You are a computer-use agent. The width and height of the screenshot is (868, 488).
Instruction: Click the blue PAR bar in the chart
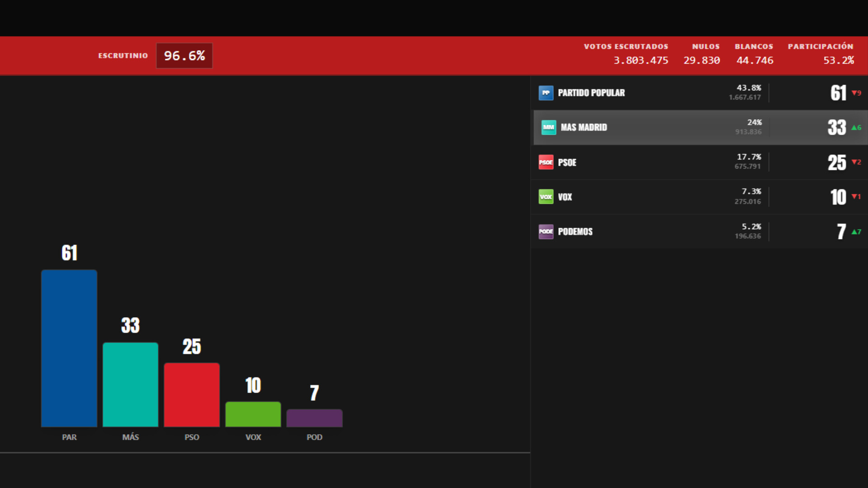coord(69,348)
